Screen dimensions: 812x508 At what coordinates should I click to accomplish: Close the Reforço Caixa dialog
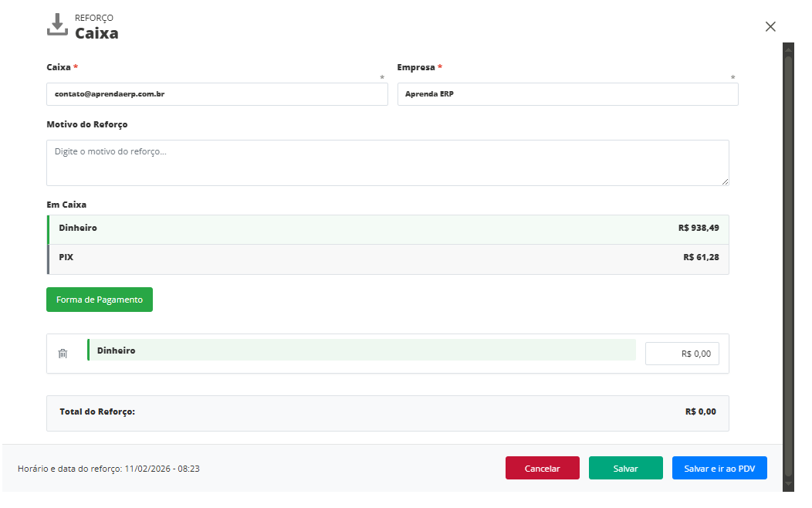pos(770,26)
